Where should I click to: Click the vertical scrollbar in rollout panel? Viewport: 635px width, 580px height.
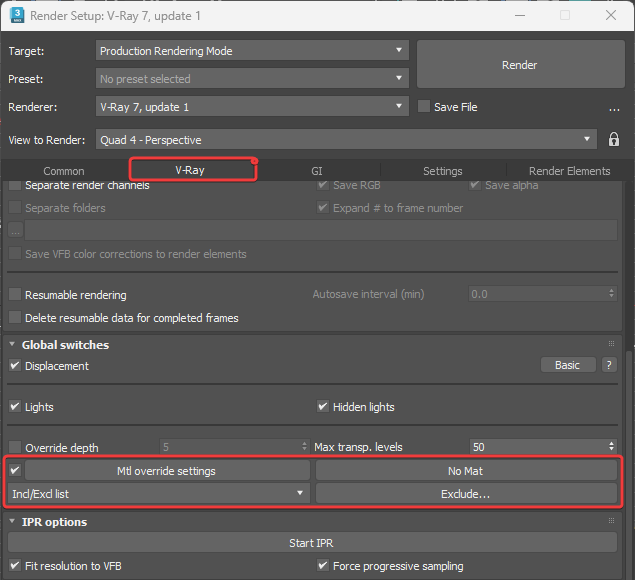click(628, 450)
